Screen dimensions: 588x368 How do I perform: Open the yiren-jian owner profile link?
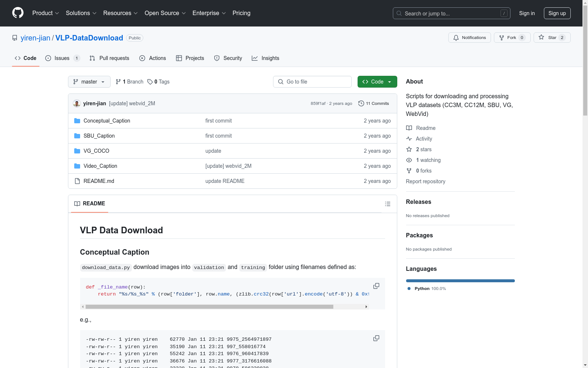(35, 38)
